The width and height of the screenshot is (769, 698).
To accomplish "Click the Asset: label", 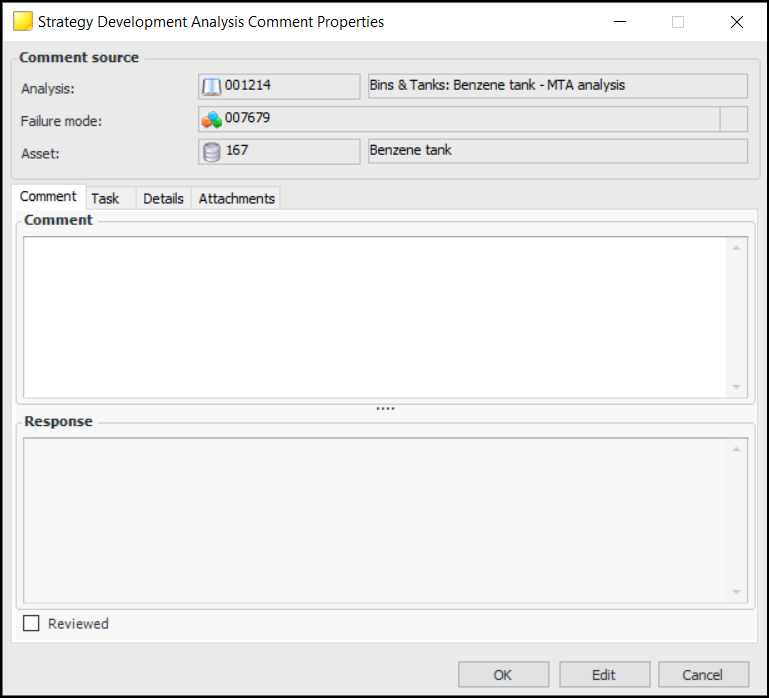I will point(40,154).
